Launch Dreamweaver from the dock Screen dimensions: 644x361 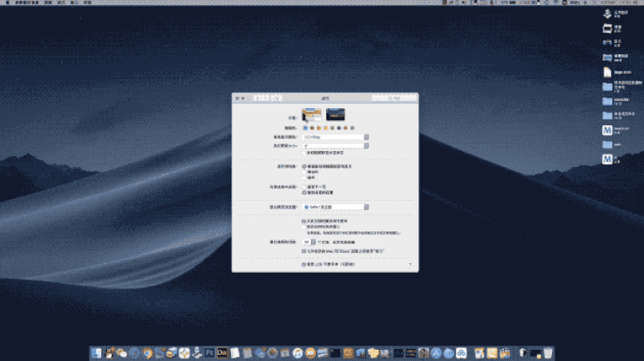(222, 352)
